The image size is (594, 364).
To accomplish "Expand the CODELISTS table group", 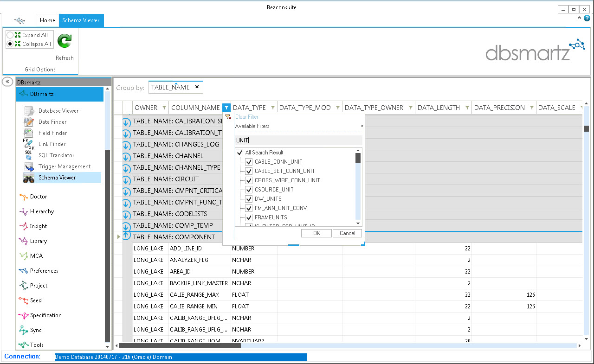I will point(126,215).
